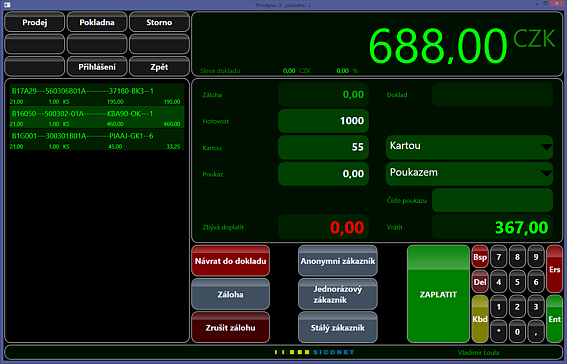Viewport: 567px width, 364px height.
Task: Select Anonymní zákazník customer option
Action: [338, 261]
